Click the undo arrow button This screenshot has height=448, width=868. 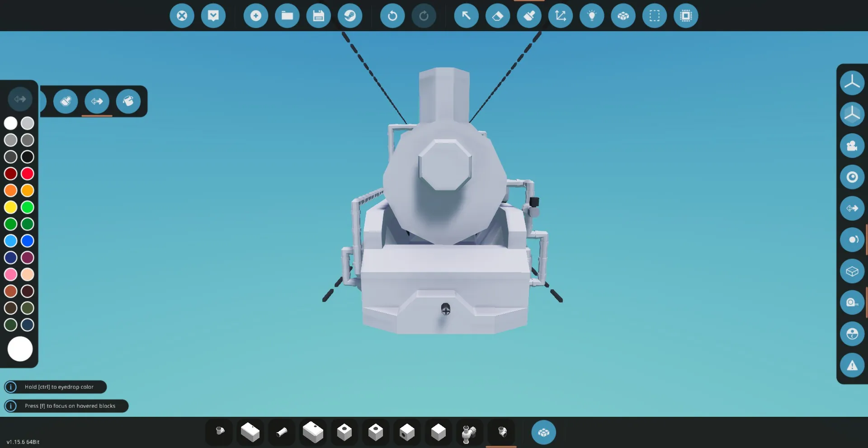392,16
